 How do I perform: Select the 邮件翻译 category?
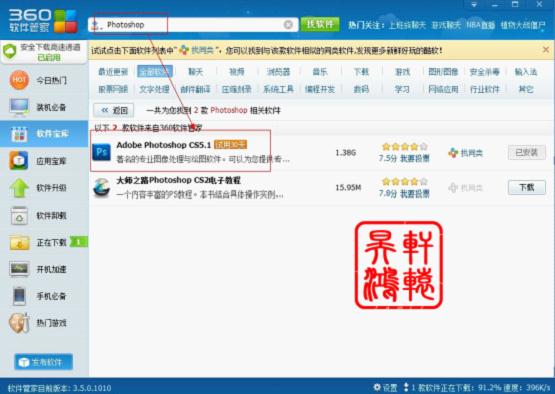tap(195, 89)
